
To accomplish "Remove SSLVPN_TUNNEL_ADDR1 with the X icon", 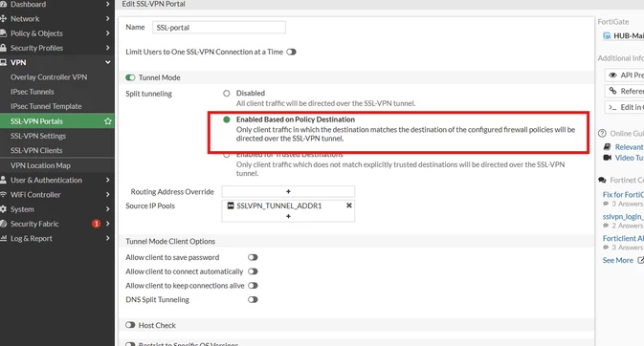I will pyautogui.click(x=349, y=205).
